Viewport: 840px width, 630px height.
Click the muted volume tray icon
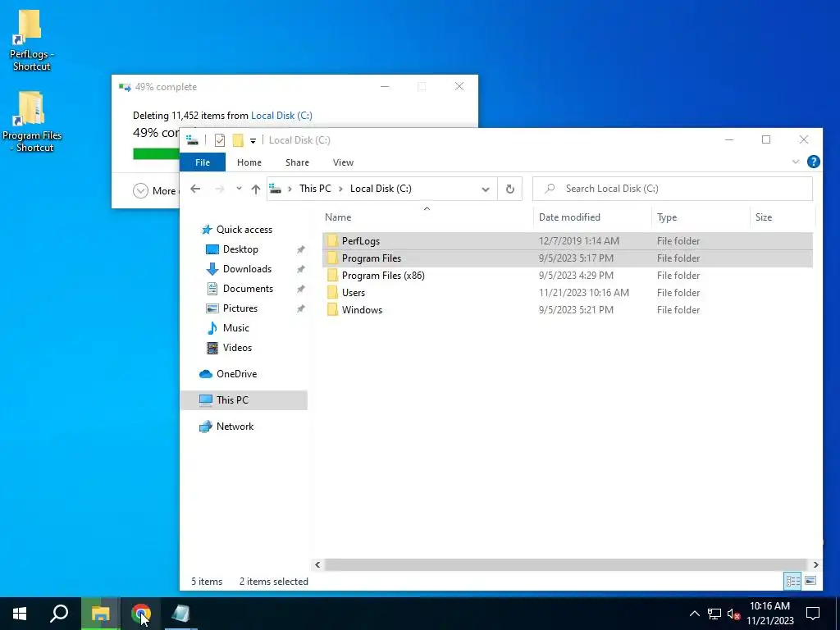coord(733,614)
